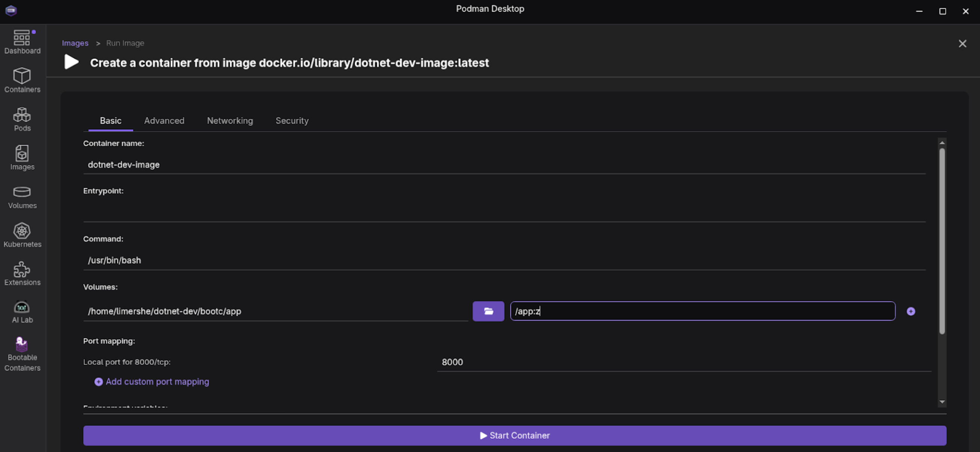Open the Networking tab
Viewport: 980px width, 452px height.
point(229,121)
